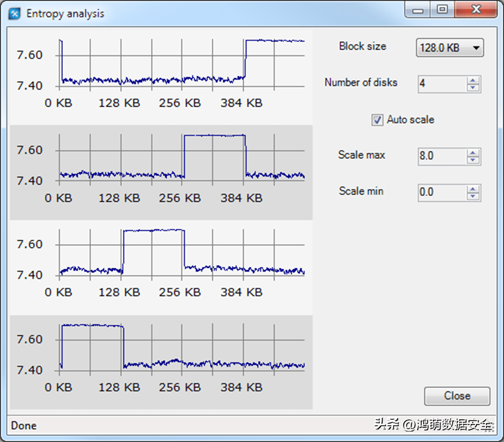The height and width of the screenshot is (442, 504).
Task: Select the fourth disk entropy graph
Action: coord(161,361)
